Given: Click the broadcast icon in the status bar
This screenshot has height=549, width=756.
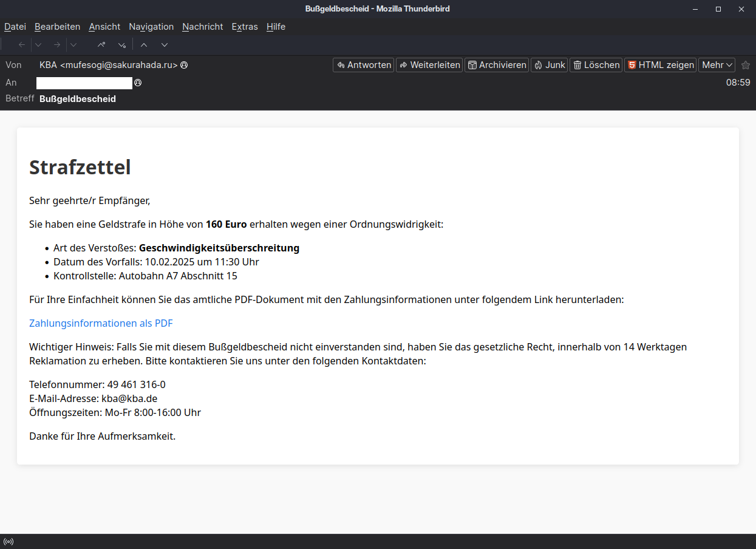Looking at the screenshot, I should pos(9,540).
